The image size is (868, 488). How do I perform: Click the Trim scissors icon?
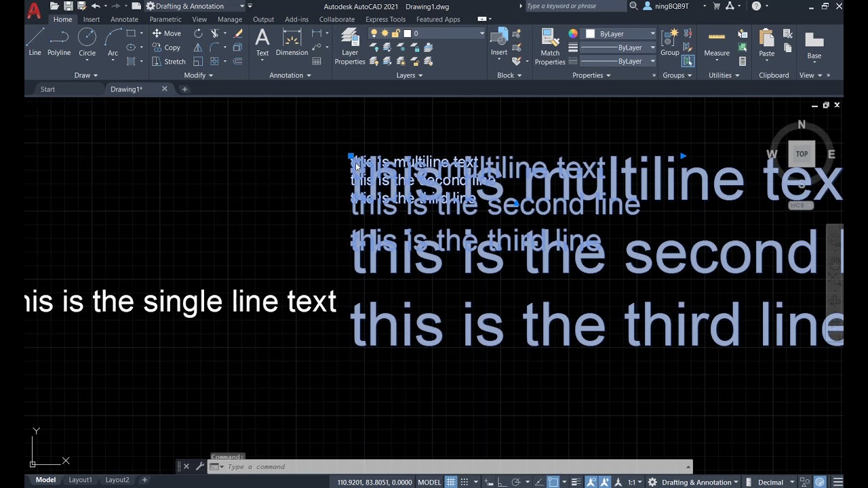(215, 33)
